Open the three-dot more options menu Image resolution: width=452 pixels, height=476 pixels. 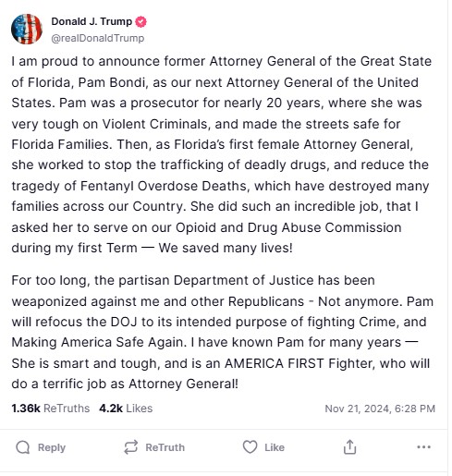click(x=423, y=446)
